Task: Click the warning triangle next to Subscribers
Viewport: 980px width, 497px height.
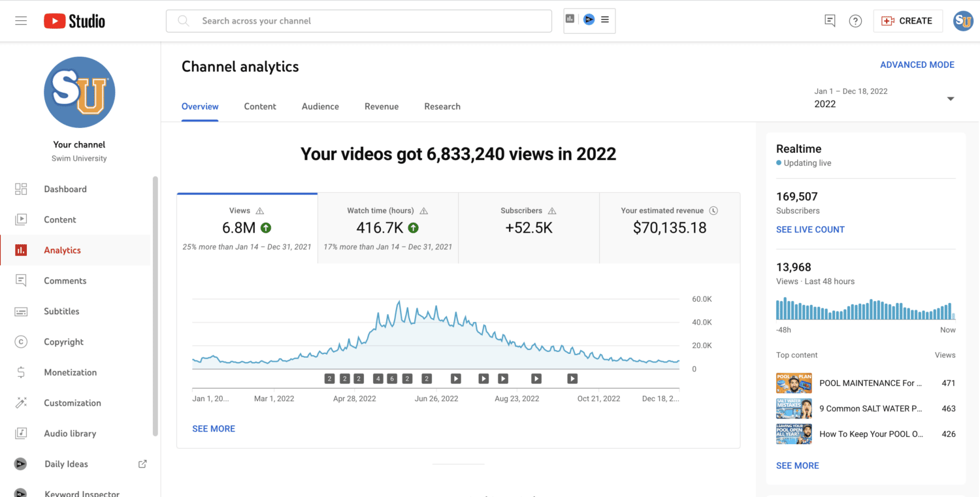Action: pyautogui.click(x=552, y=211)
